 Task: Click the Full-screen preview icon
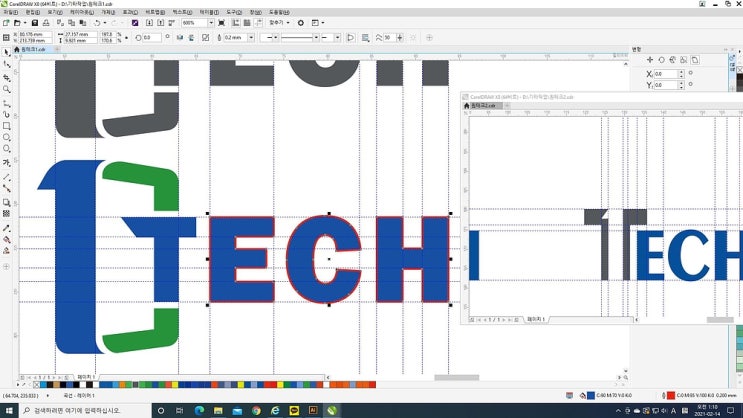[221, 23]
